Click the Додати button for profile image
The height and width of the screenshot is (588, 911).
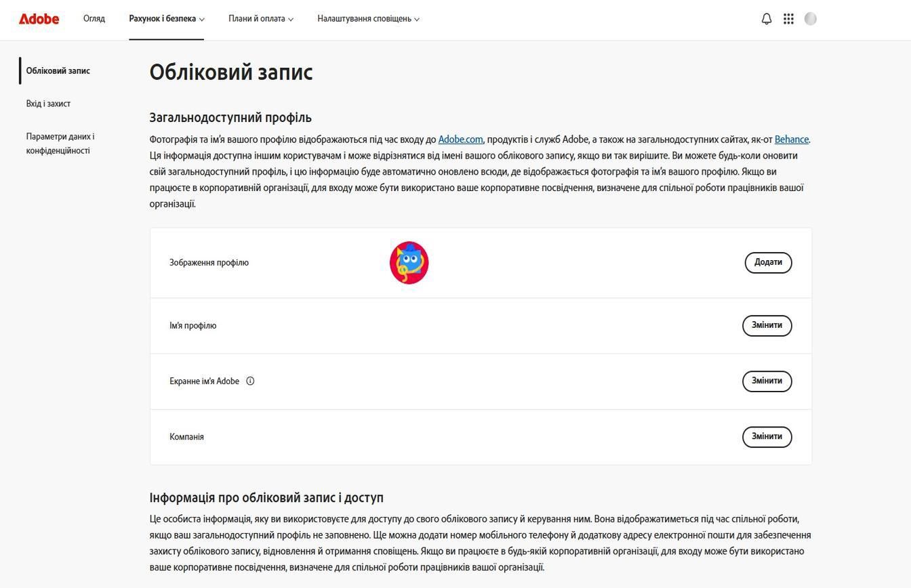(x=767, y=262)
